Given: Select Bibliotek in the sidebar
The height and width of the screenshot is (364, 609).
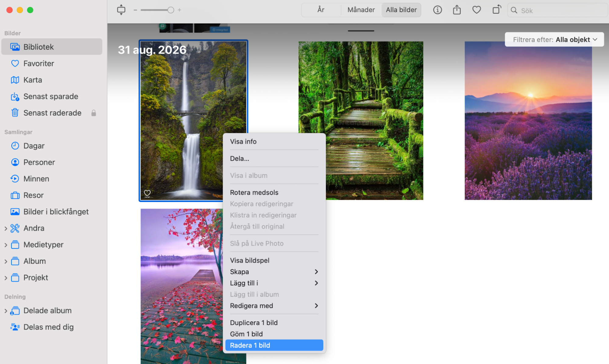Looking at the screenshot, I should pos(52,47).
